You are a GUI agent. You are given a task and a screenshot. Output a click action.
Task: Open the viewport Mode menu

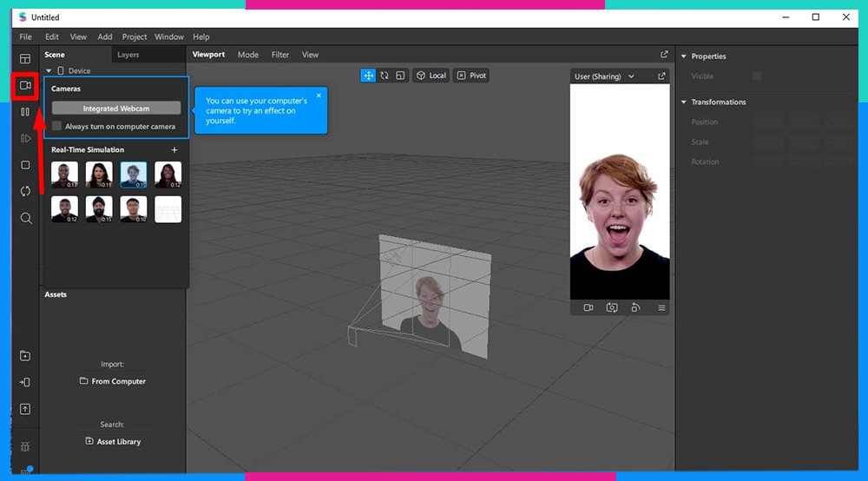248,55
